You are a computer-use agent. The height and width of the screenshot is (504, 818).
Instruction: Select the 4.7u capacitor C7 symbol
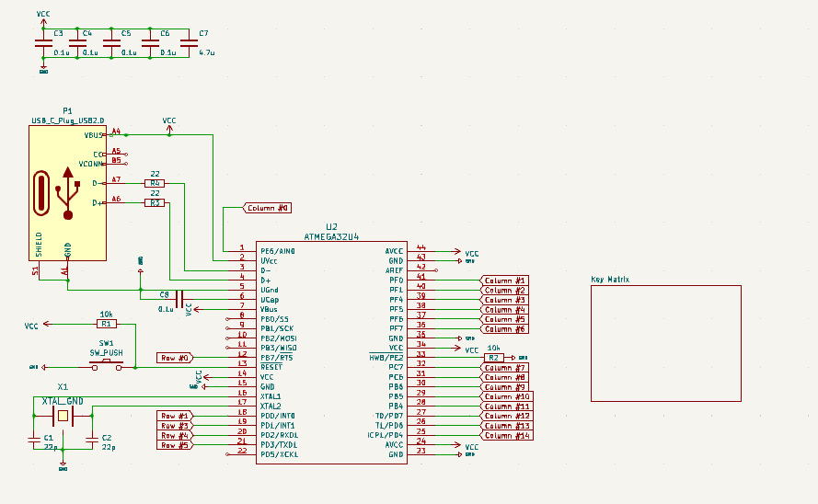coord(189,43)
